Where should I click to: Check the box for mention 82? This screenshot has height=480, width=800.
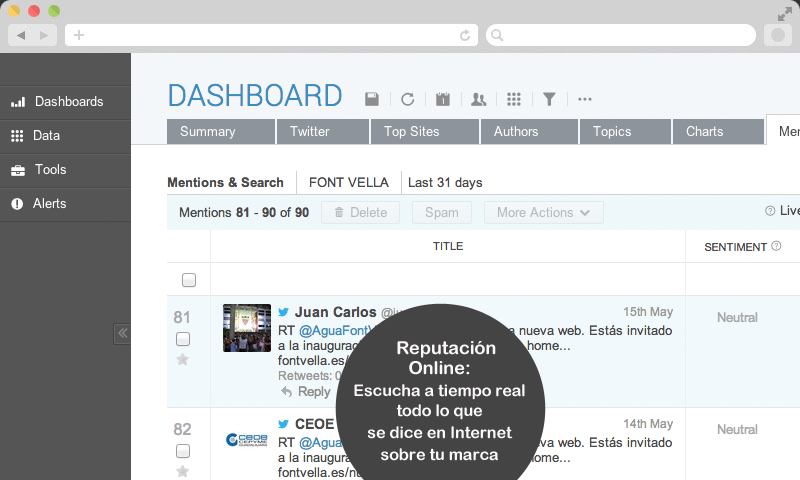pos(183,451)
